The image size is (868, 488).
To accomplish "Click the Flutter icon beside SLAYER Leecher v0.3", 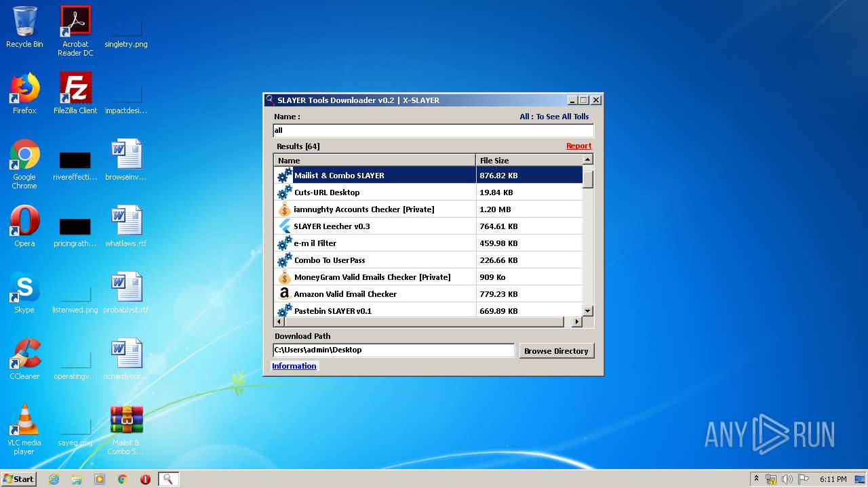I will click(285, 226).
